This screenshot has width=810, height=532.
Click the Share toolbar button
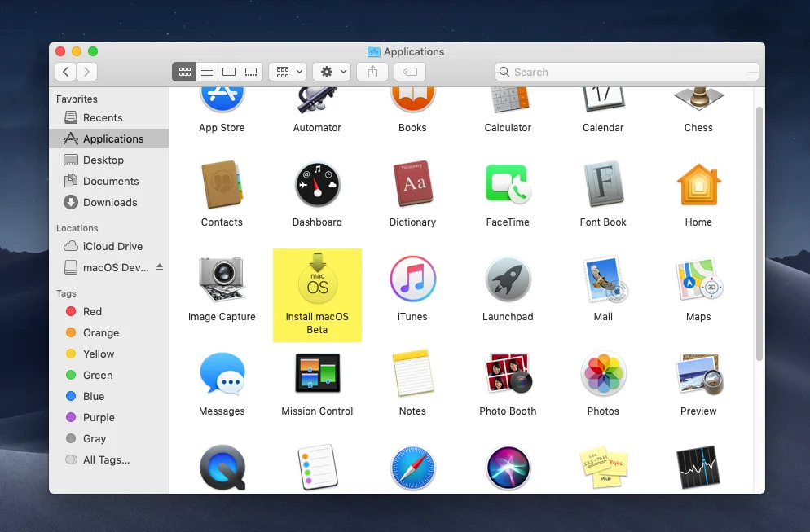tap(372, 72)
